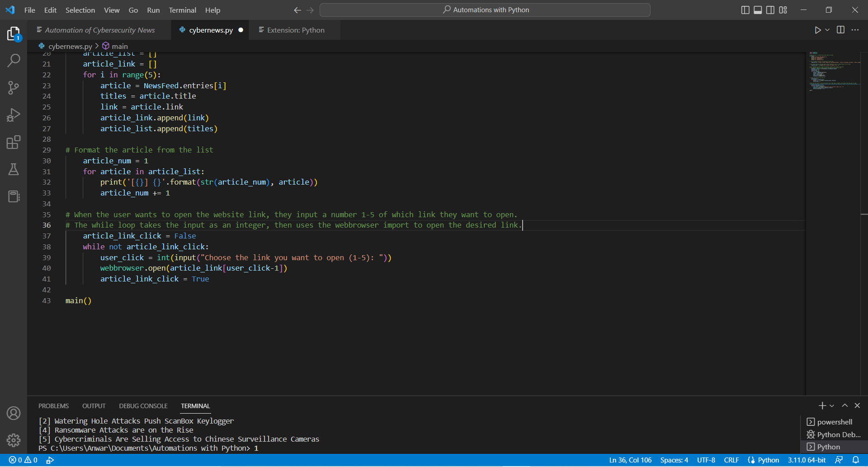Click the feedback icon in status bar
Screen dimensions: 868x467
tap(839, 460)
